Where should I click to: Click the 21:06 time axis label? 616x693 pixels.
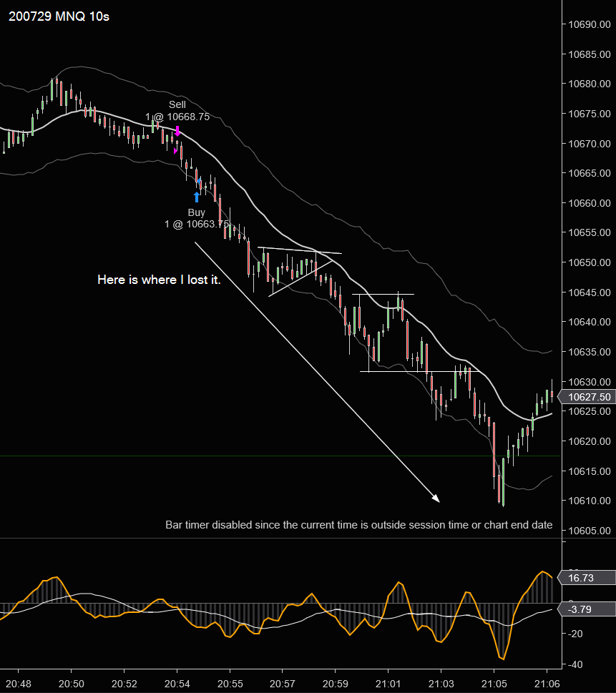(x=547, y=684)
